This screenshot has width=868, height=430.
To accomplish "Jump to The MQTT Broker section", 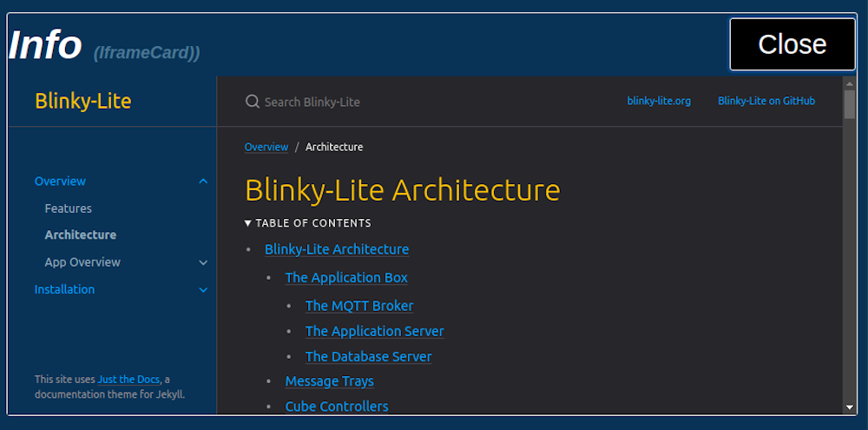I will [x=359, y=306].
